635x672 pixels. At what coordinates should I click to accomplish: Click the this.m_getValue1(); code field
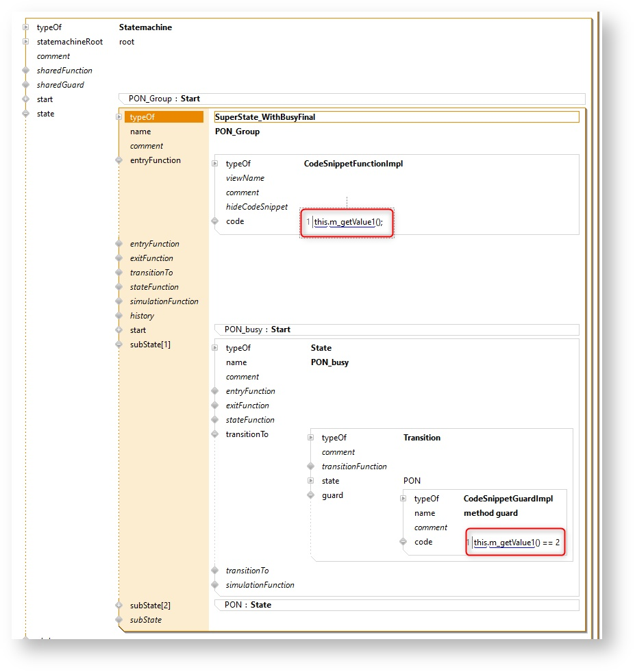[348, 222]
